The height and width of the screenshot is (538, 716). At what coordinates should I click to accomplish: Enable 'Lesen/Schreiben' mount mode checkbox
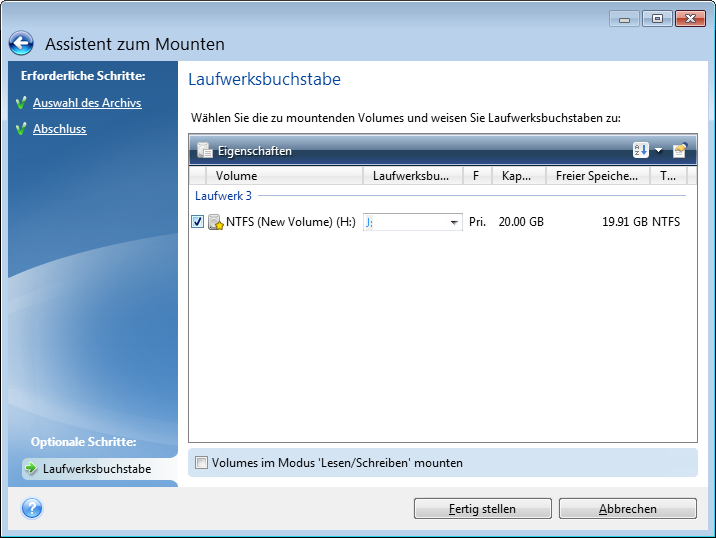(201, 462)
